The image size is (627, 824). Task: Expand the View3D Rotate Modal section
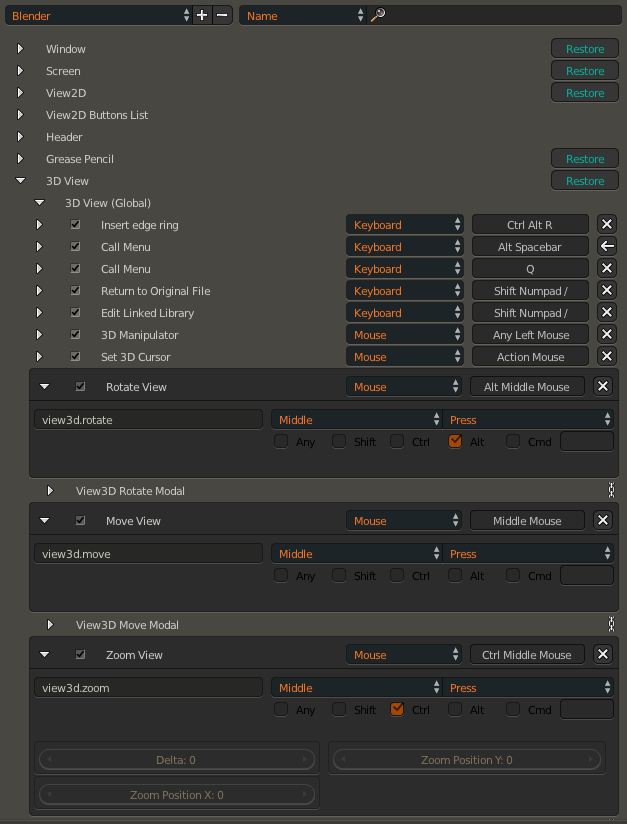(50, 491)
